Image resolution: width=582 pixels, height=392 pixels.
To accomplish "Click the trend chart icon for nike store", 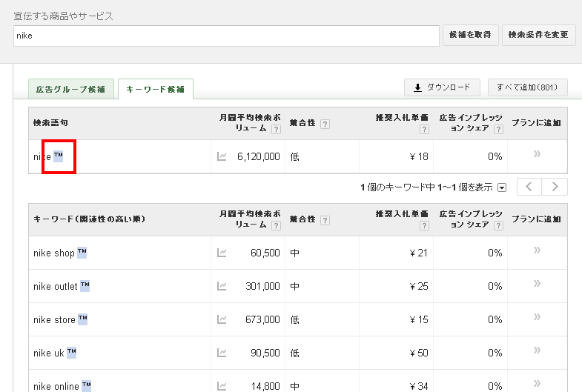I will (x=222, y=319).
